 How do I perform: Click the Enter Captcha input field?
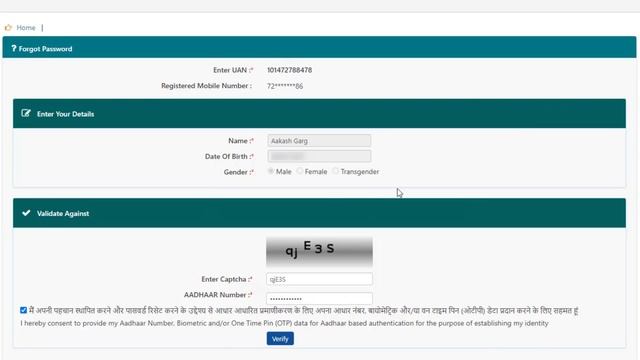tap(319, 279)
